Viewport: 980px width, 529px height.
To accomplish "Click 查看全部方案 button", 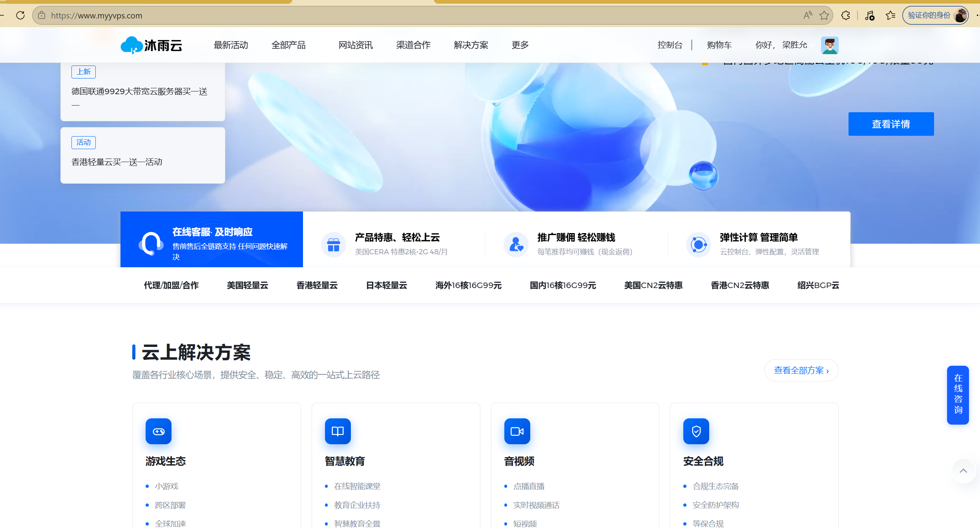I will click(x=801, y=370).
